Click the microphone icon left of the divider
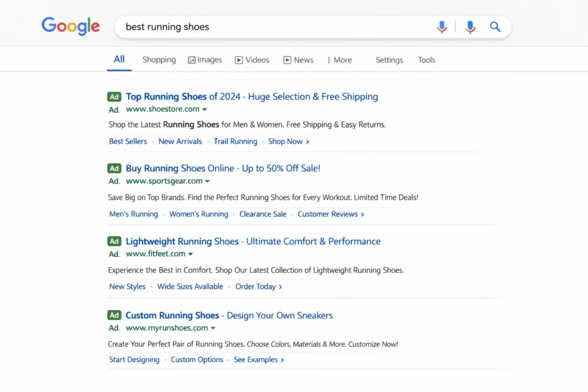Screen dimensions: 588x392 tap(442, 27)
